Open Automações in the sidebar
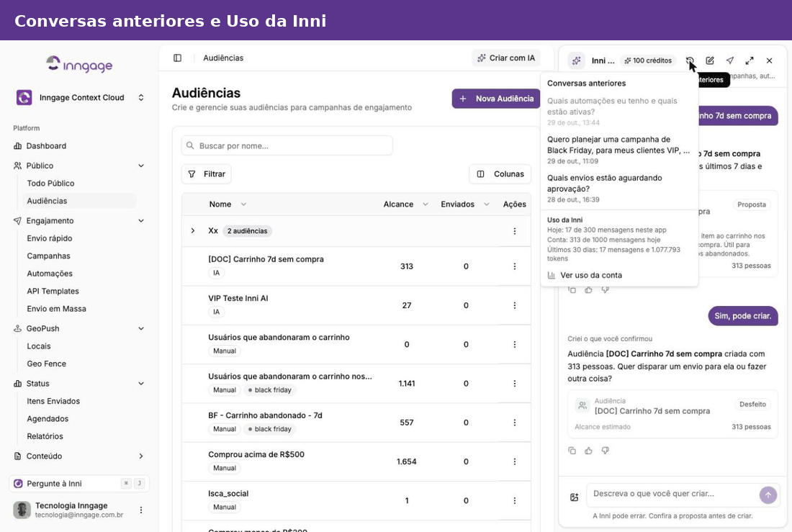Image resolution: width=792 pixels, height=532 pixels. pos(50,274)
